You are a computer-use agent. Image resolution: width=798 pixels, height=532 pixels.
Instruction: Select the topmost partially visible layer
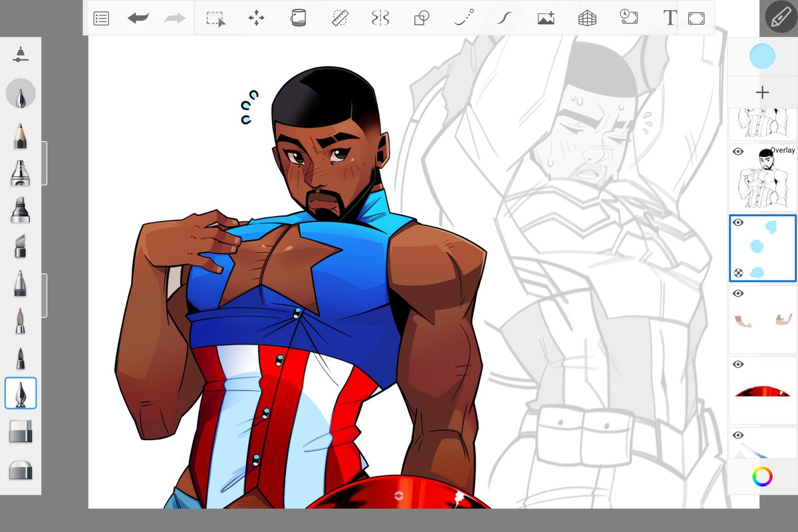[763, 124]
